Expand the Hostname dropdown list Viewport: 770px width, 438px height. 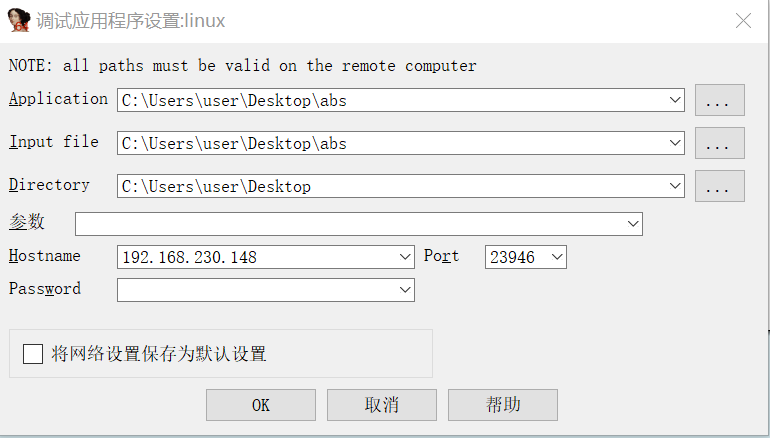coord(404,257)
